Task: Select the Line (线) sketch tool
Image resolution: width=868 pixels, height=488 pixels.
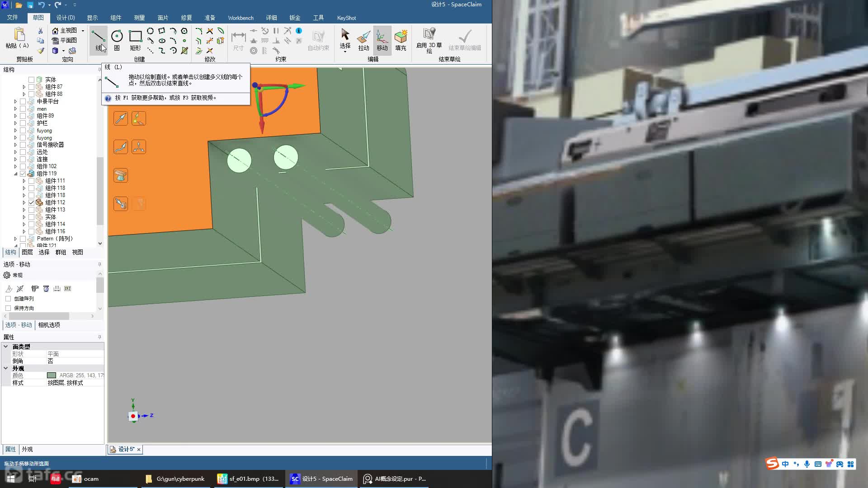Action: (x=98, y=40)
